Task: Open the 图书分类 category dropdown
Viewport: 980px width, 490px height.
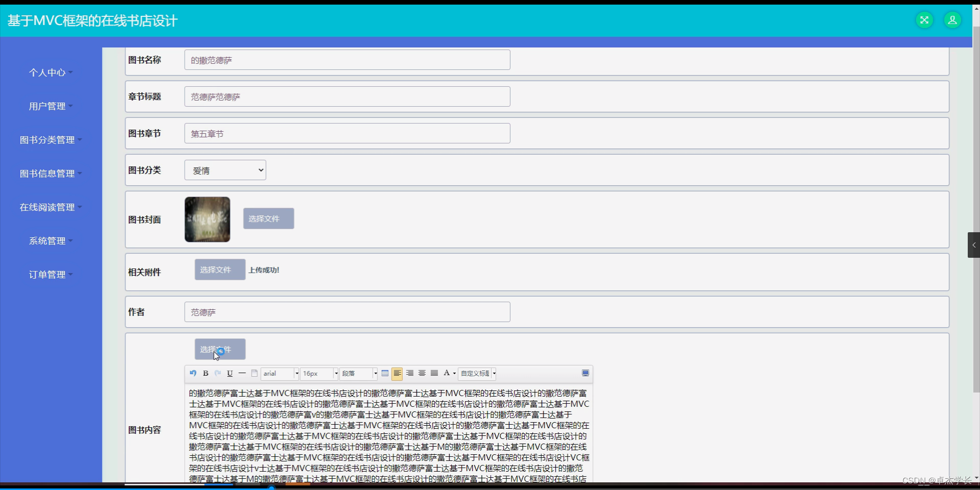Action: [225, 170]
